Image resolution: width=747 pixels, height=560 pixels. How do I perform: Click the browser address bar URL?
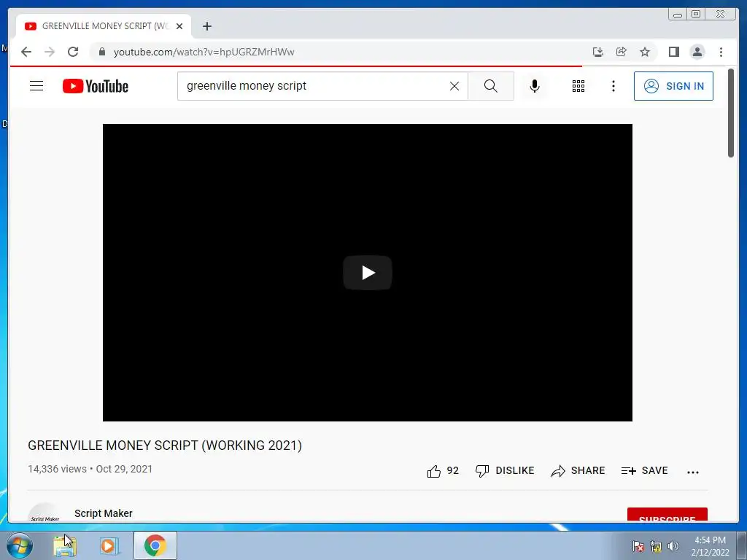pos(204,52)
